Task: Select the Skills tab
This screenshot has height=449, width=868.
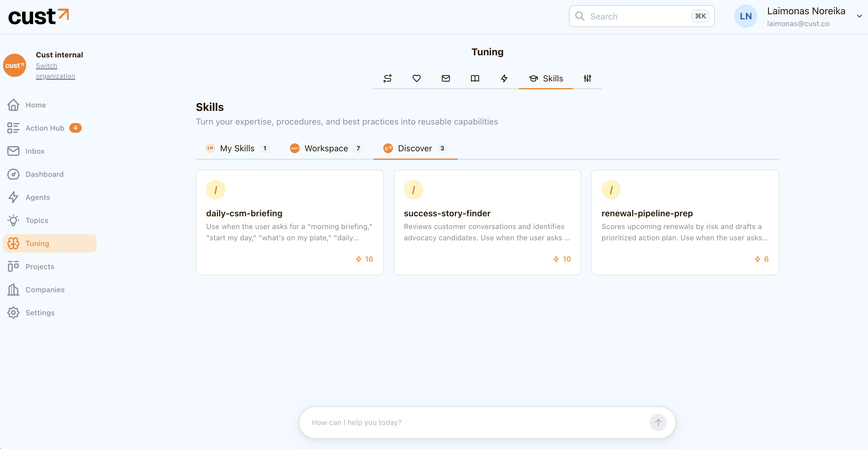Action: (x=546, y=78)
